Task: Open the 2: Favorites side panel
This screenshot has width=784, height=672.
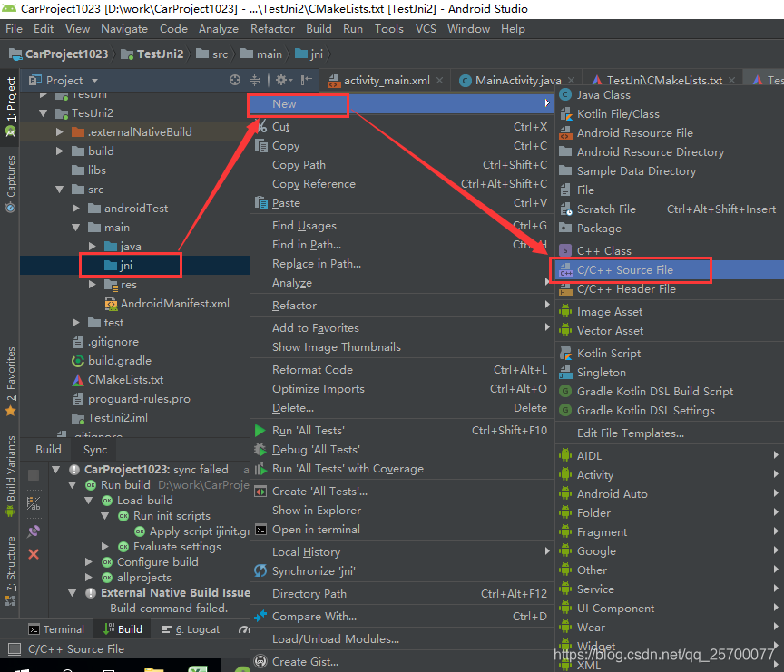Action: click(x=11, y=381)
